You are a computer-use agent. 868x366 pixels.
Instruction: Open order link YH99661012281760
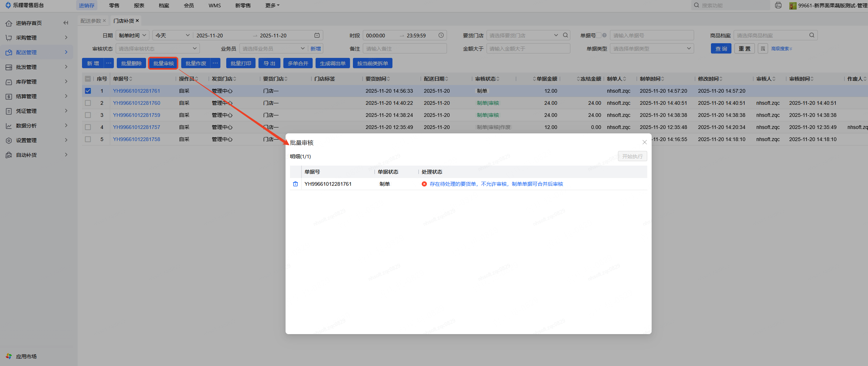137,103
